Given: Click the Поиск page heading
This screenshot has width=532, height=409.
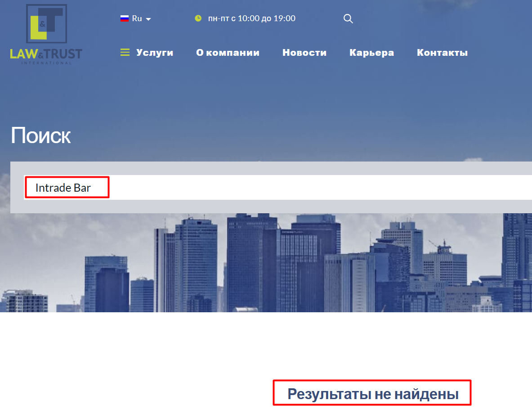Looking at the screenshot, I should [40, 134].
